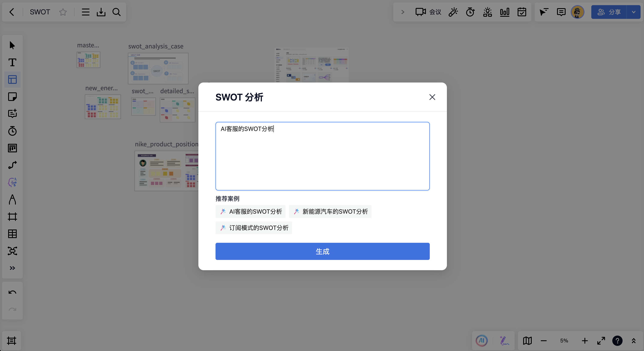
Task: Select the frame tool in the sidebar
Action: pos(12,216)
